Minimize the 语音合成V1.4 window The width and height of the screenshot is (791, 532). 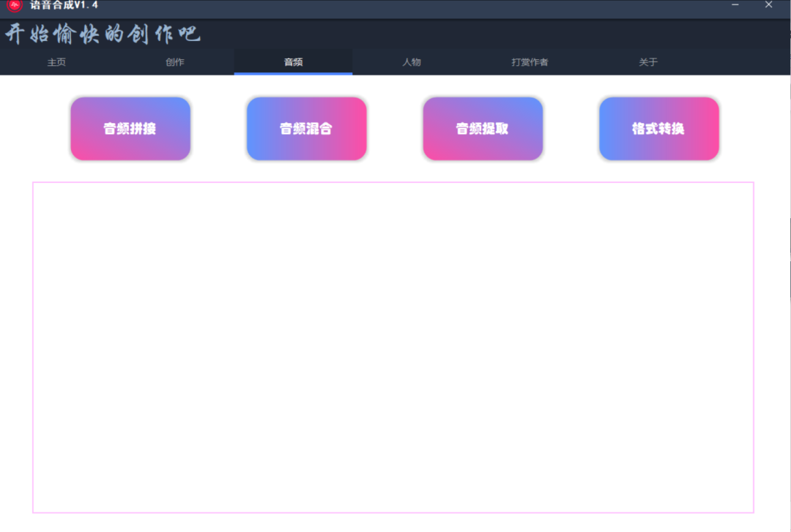[735, 5]
